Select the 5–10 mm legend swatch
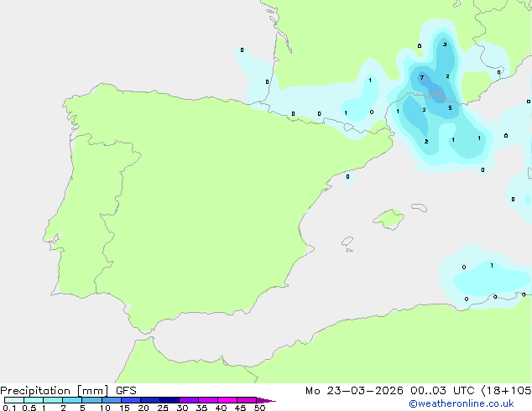Viewport: 532px width, 411px height. (91, 400)
